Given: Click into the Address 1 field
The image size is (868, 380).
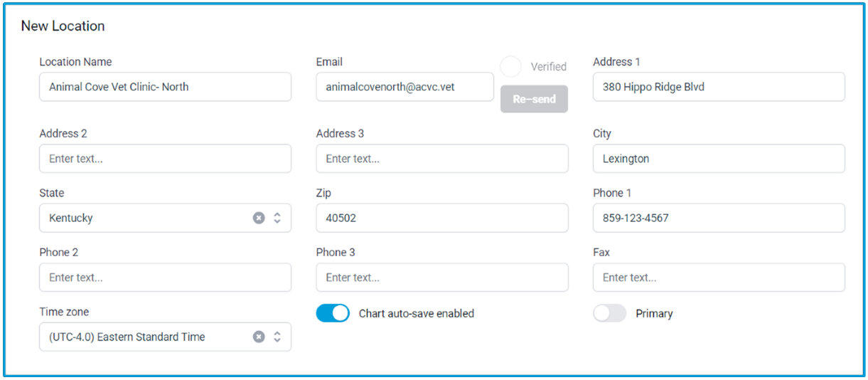Looking at the screenshot, I should tap(719, 87).
